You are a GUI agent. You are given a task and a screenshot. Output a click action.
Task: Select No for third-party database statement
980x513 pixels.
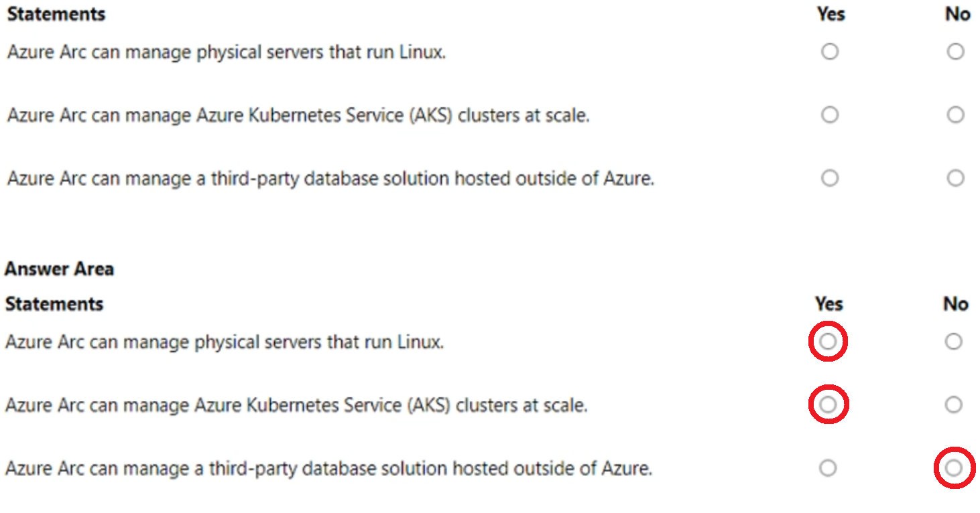point(955,178)
